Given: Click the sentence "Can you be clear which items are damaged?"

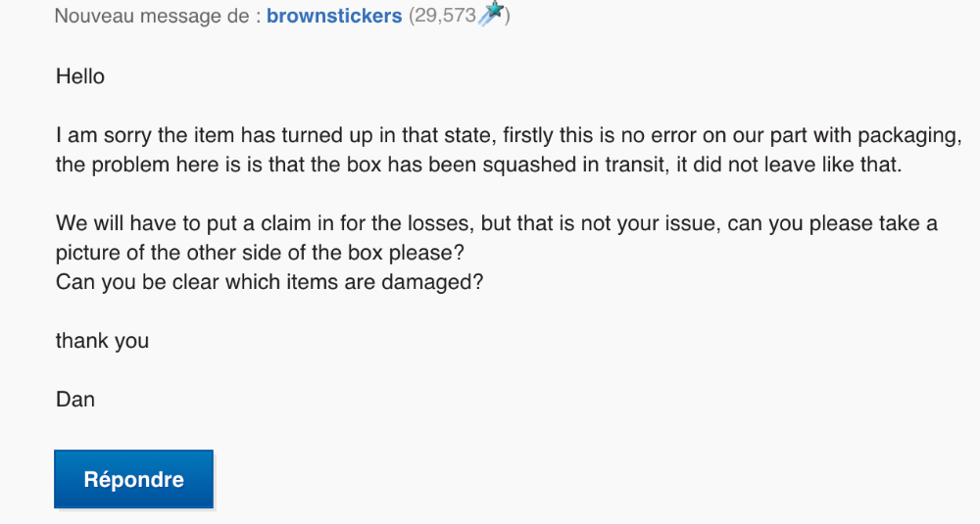Looking at the screenshot, I should [269, 282].
